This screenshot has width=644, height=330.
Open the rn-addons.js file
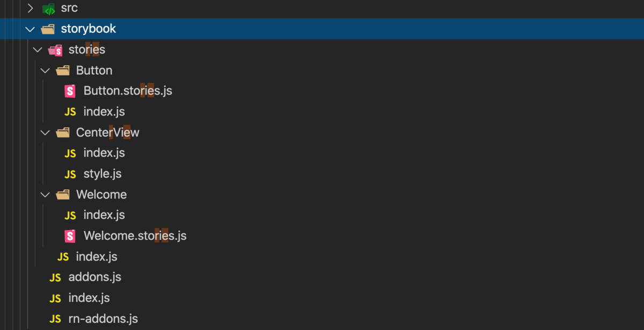[x=103, y=319]
